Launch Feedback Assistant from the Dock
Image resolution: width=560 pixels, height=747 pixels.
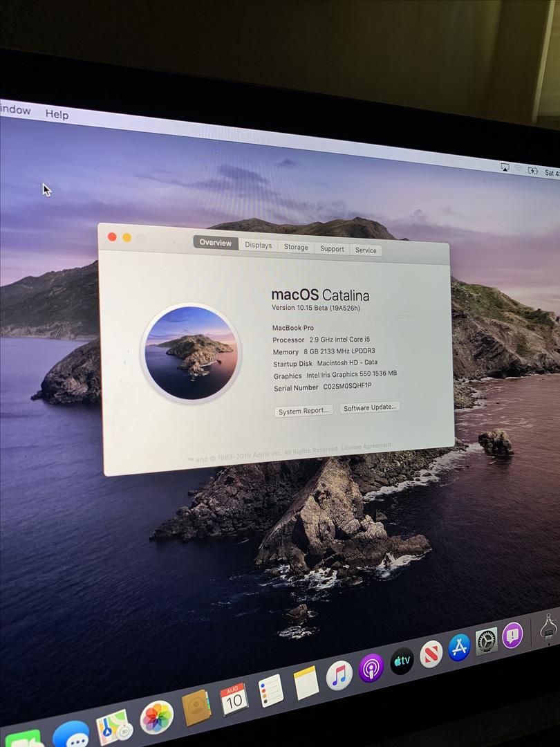(x=512, y=635)
